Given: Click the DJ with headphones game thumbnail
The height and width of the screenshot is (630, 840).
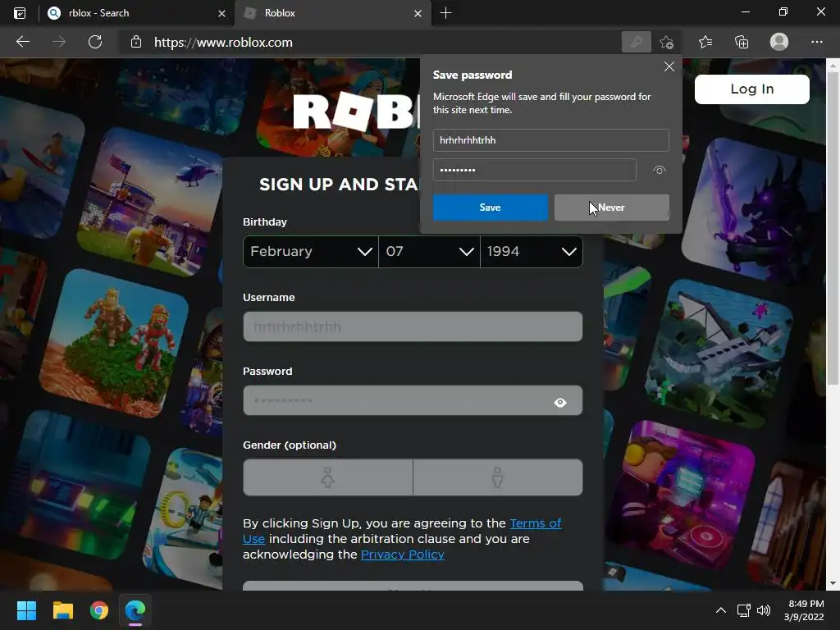Looking at the screenshot, I should (x=683, y=495).
